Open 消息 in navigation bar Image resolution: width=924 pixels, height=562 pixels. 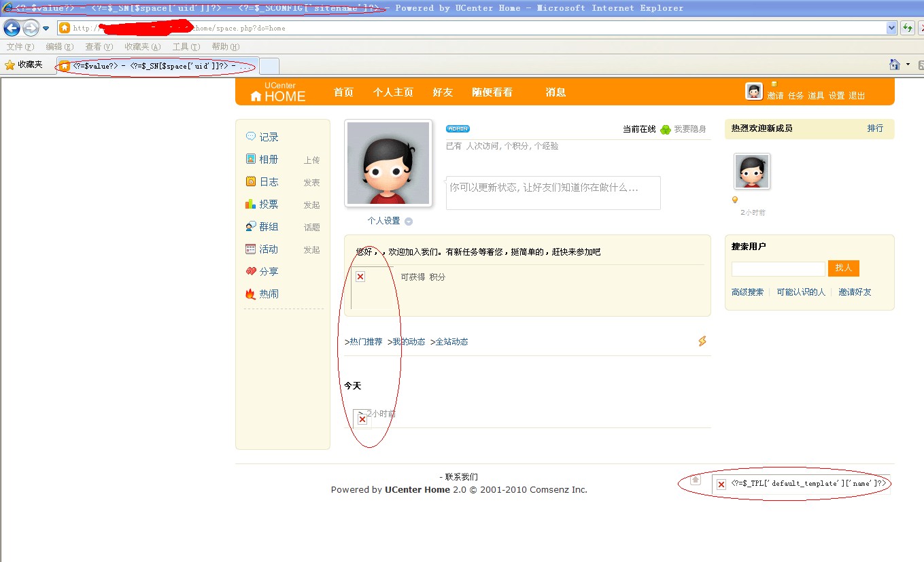555,92
